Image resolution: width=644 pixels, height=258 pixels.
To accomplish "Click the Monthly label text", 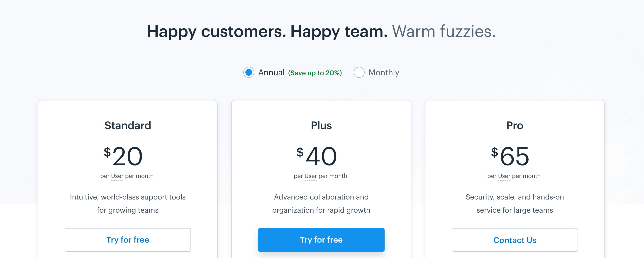I will [384, 73].
